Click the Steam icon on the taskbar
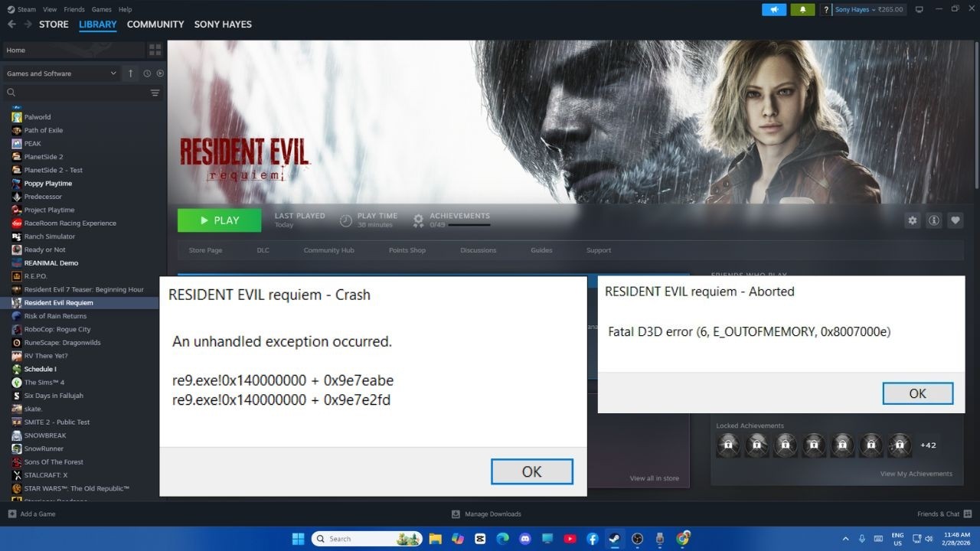 click(x=615, y=539)
